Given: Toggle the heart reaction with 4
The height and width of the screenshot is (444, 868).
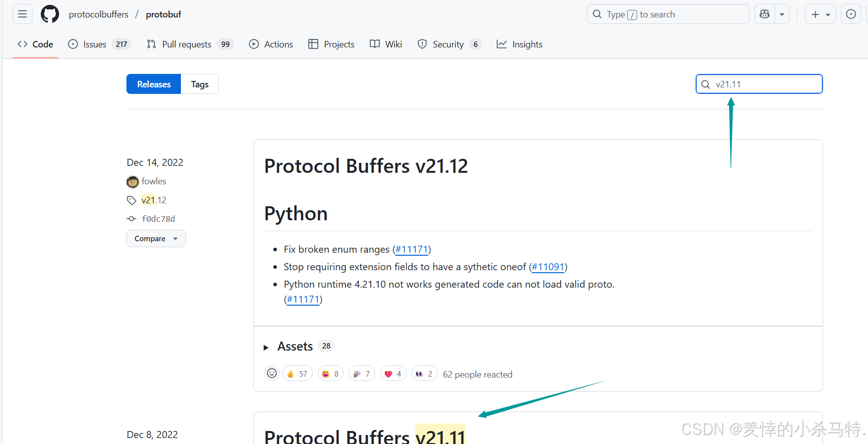Looking at the screenshot, I should [393, 374].
